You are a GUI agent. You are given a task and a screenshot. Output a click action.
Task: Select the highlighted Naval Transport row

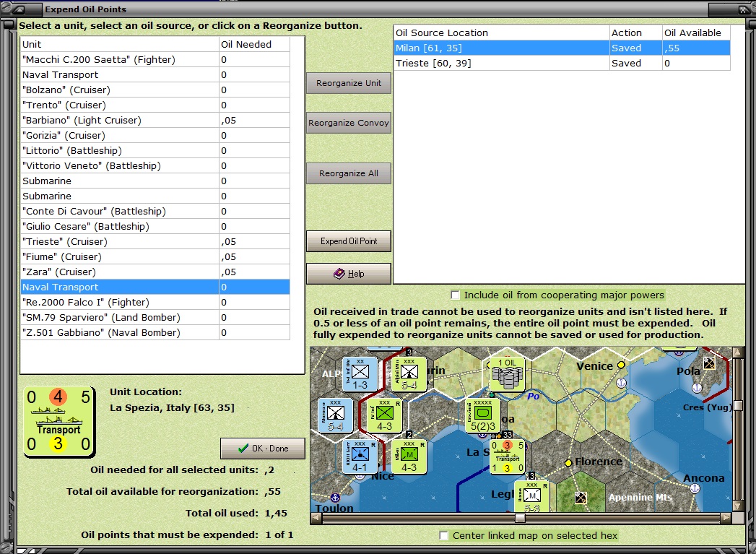[155, 287]
